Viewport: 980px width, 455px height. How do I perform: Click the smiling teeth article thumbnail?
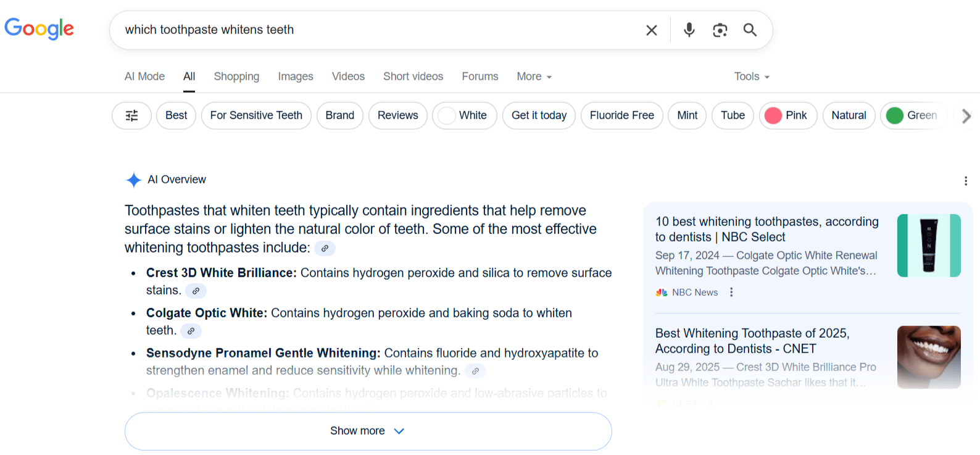tap(929, 357)
